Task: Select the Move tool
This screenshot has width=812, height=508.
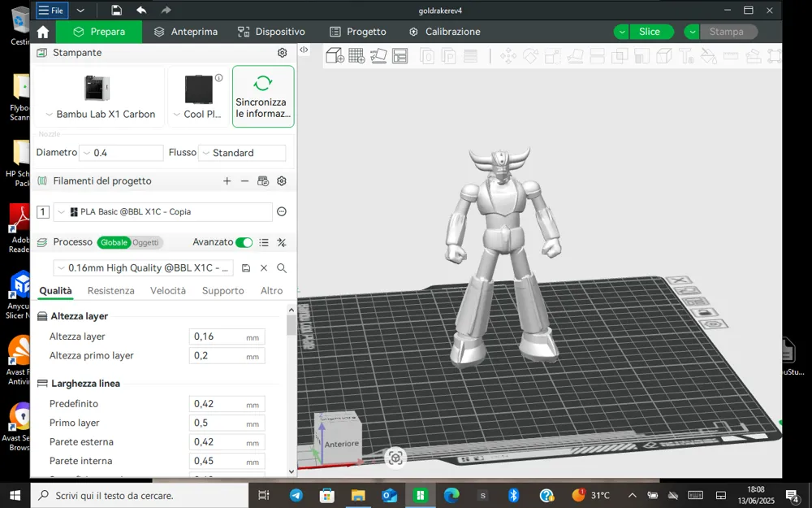Action: (508, 56)
